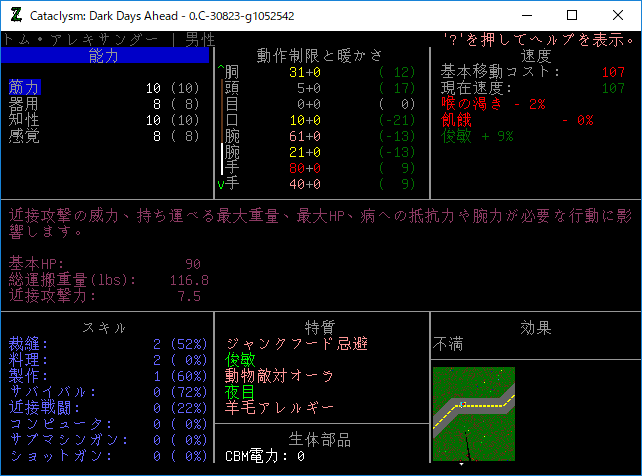
Task: Click the white scrollbar beside the body part list
Action: click(x=221, y=158)
